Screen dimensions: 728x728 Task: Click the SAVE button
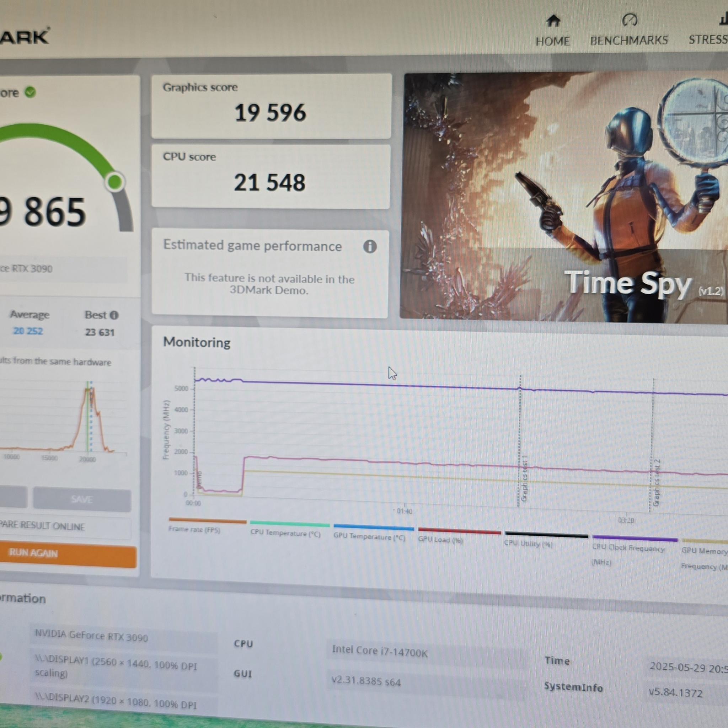(x=82, y=499)
